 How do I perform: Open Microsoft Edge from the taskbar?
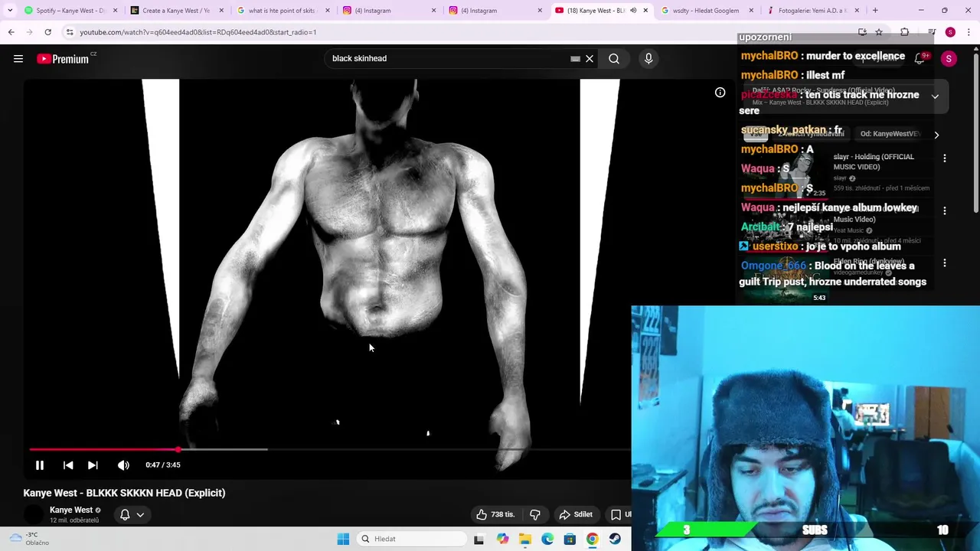547,540
